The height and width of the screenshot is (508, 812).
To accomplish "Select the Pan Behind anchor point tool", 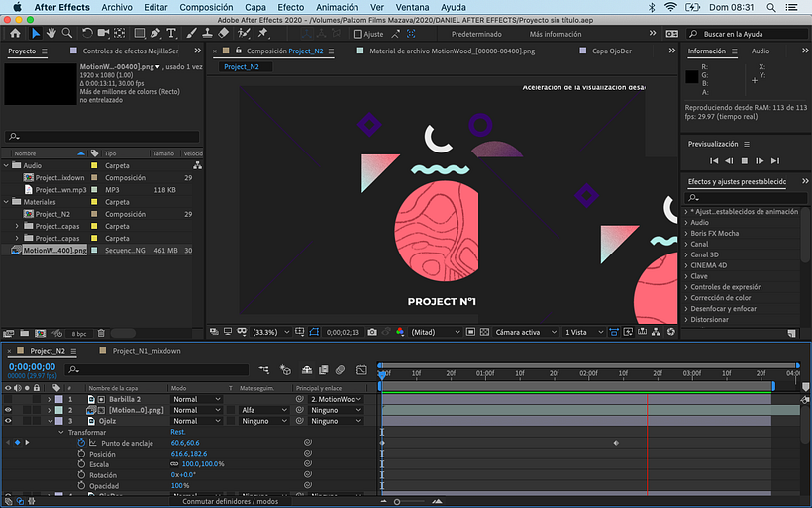I will 120,33.
